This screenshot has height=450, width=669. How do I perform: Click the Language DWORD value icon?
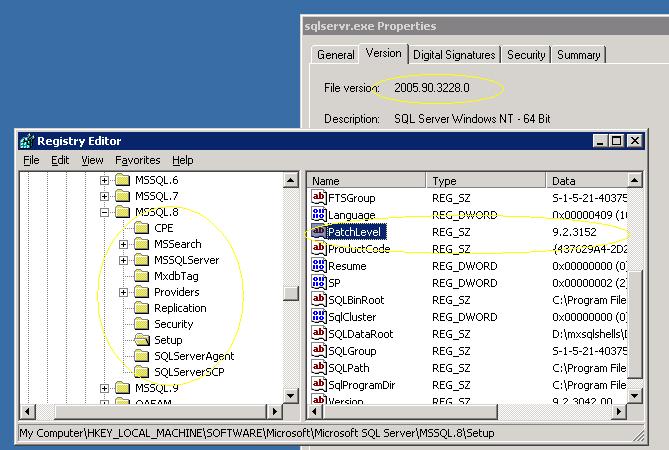[x=319, y=215]
